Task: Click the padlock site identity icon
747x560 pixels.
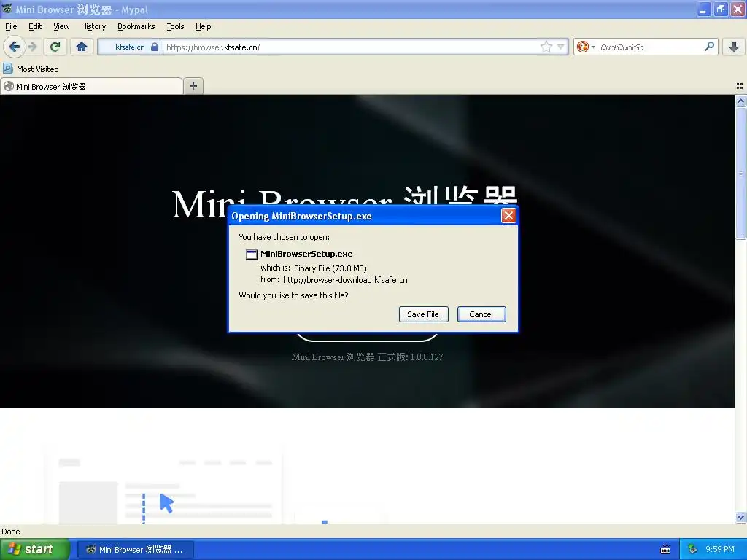Action: click(x=155, y=47)
